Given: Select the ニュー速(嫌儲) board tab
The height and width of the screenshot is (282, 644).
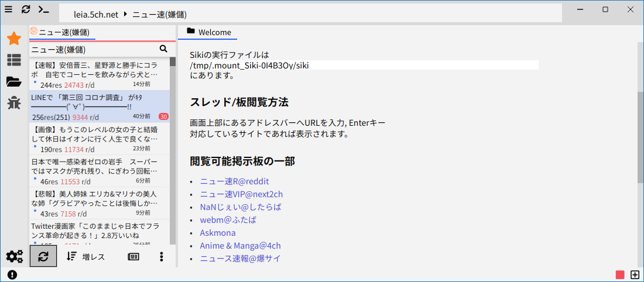Looking at the screenshot, I should (x=63, y=32).
